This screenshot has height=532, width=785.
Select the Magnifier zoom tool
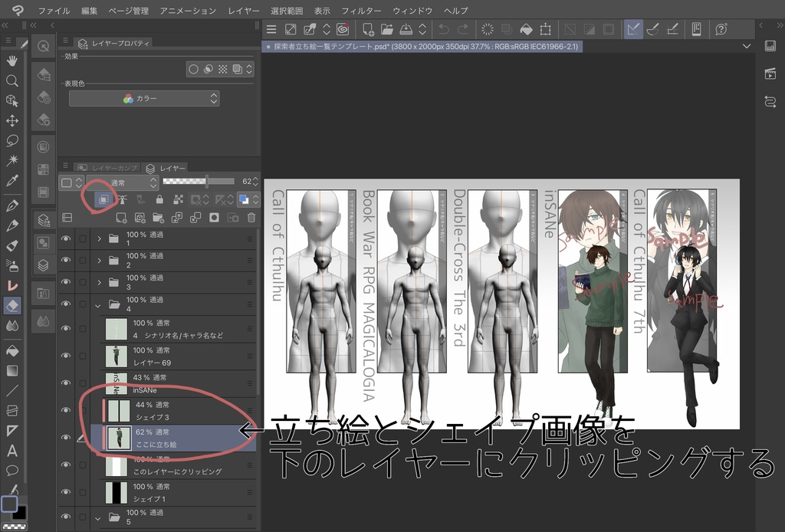[11, 80]
